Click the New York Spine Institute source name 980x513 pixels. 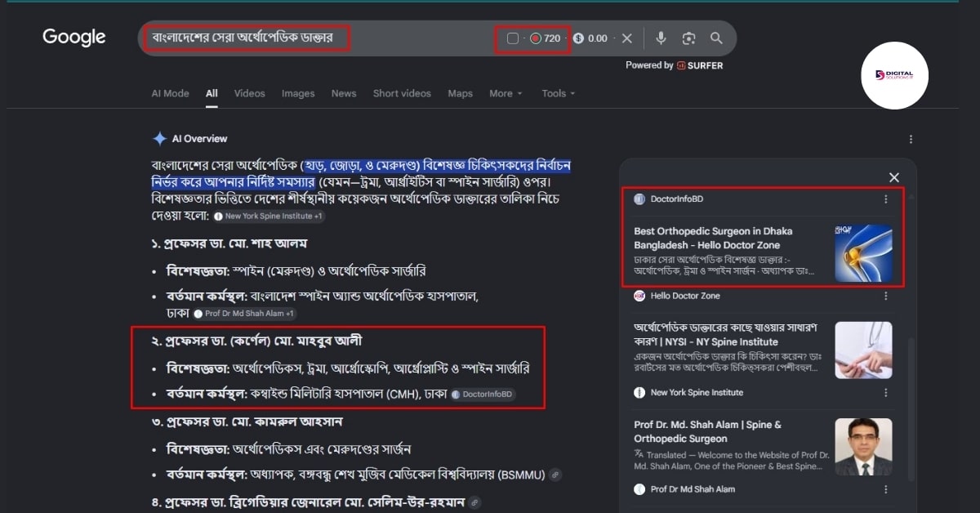(x=697, y=393)
